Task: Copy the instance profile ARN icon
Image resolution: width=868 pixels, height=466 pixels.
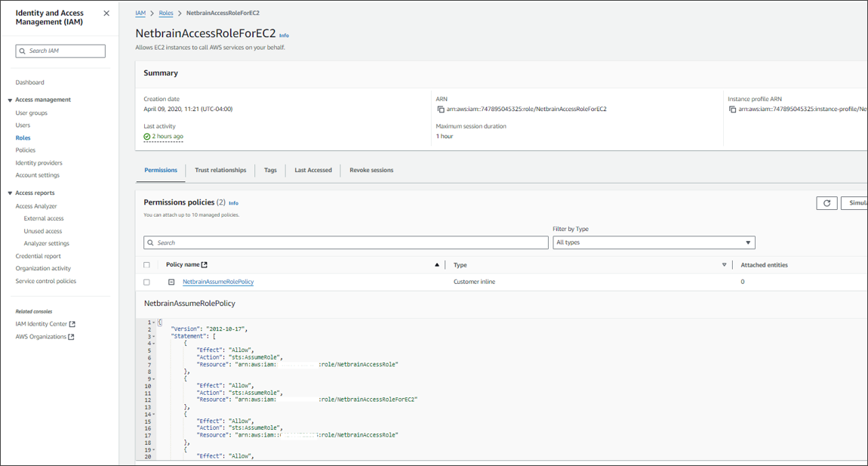Action: [x=732, y=110]
